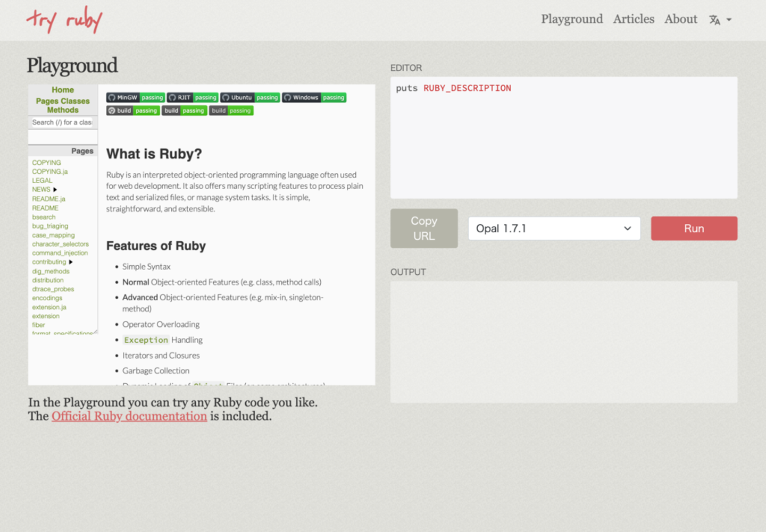
Task: Jump to Methods section in docs sidebar
Action: tap(63, 110)
